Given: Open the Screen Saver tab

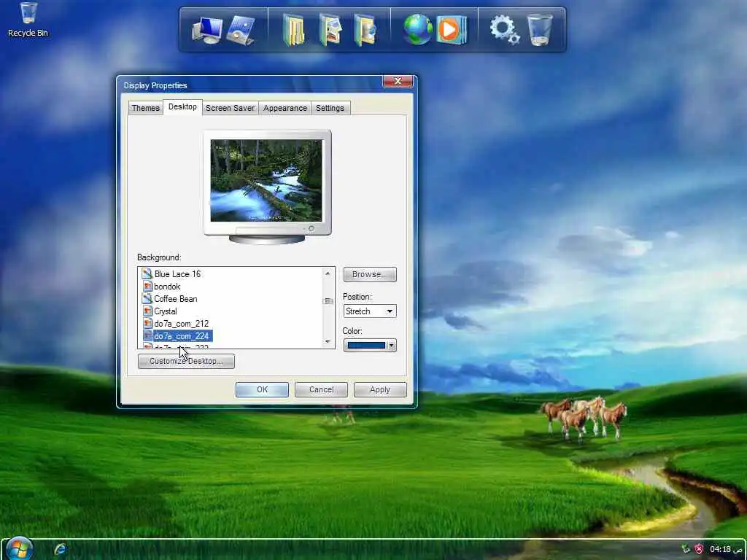Looking at the screenshot, I should pyautogui.click(x=230, y=108).
